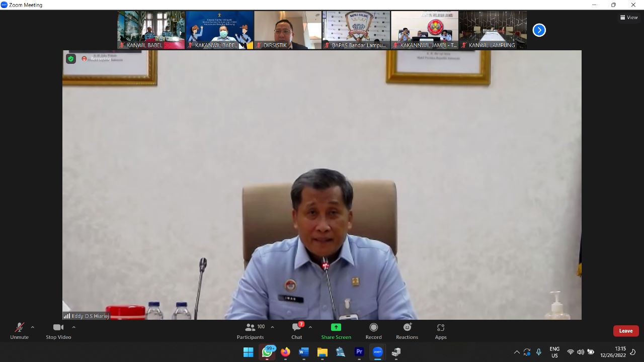Expand video options arrow beside Stop Video
Viewport: 644px width, 362px height.
click(x=74, y=327)
